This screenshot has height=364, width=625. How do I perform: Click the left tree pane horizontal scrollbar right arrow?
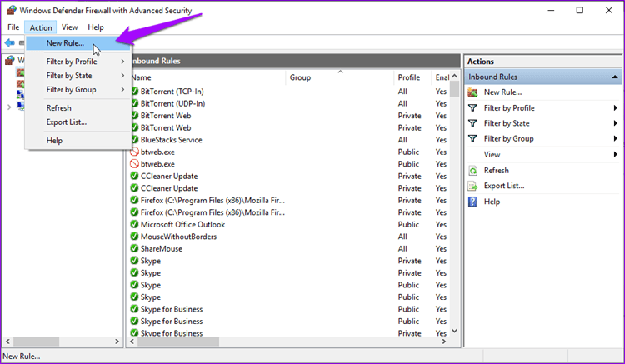pyautogui.click(x=117, y=342)
